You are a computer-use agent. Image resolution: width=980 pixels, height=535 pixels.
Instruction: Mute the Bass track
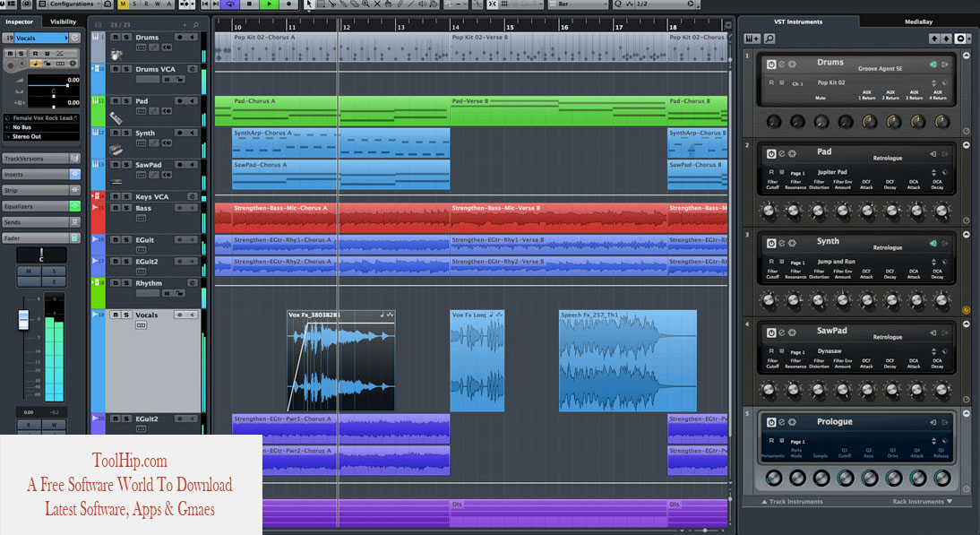(115, 208)
